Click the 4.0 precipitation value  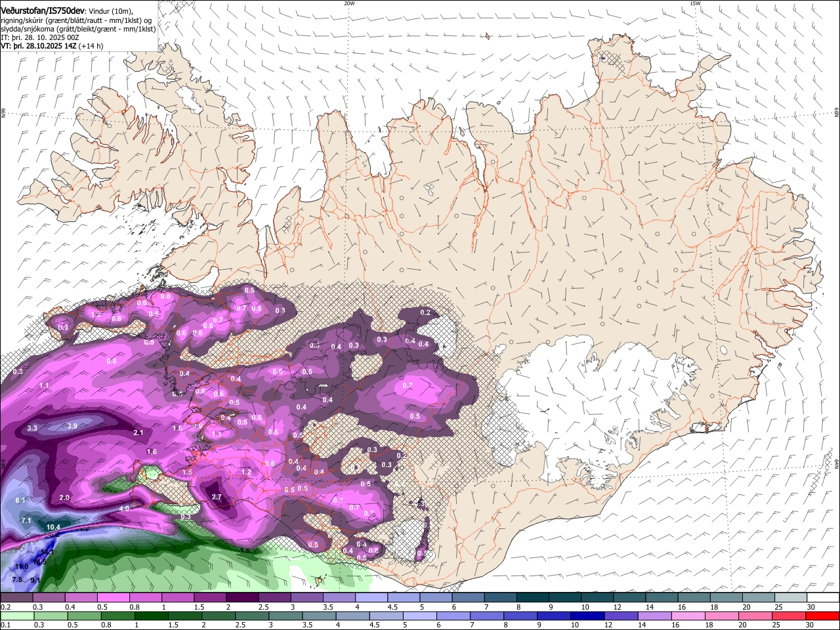(124, 509)
